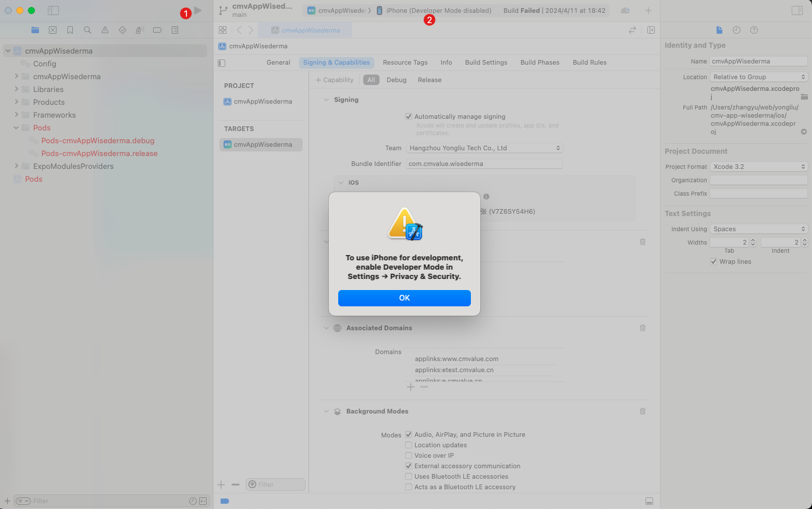
Task: Select iPhone run destination in toolbar
Action: 434,10
